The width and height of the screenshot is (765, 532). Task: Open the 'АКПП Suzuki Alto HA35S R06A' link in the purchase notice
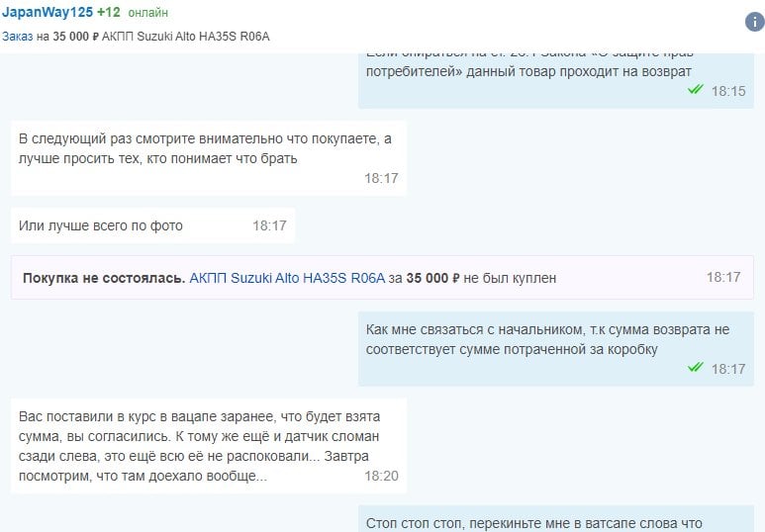point(287,278)
